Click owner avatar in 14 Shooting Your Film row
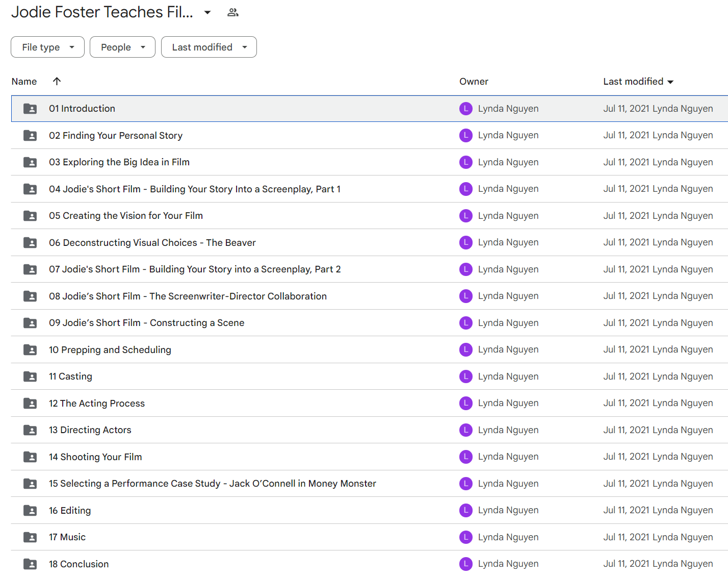Screen dimensions: 728x577 [466, 457]
